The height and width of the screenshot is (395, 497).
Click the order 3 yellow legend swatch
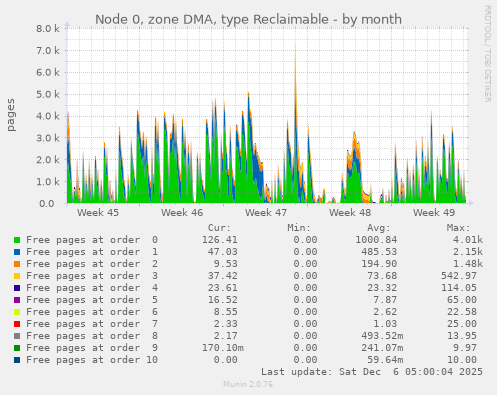pos(17,276)
